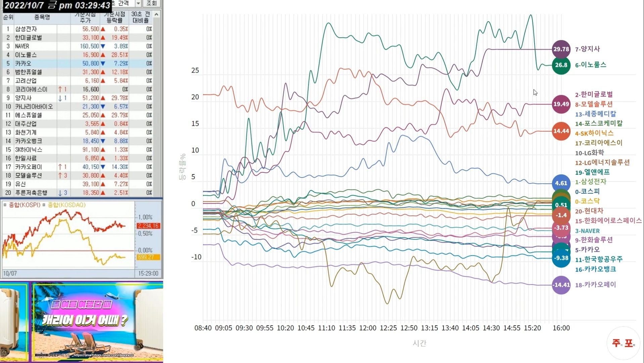This screenshot has width=644, height=363.
Task: Select the highlighted 카카오 row
Action: coord(78,64)
